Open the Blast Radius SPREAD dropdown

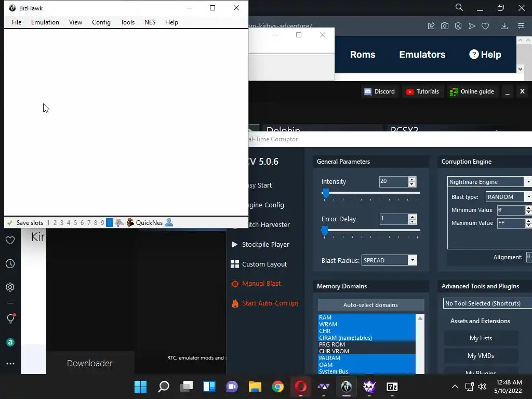click(389, 260)
